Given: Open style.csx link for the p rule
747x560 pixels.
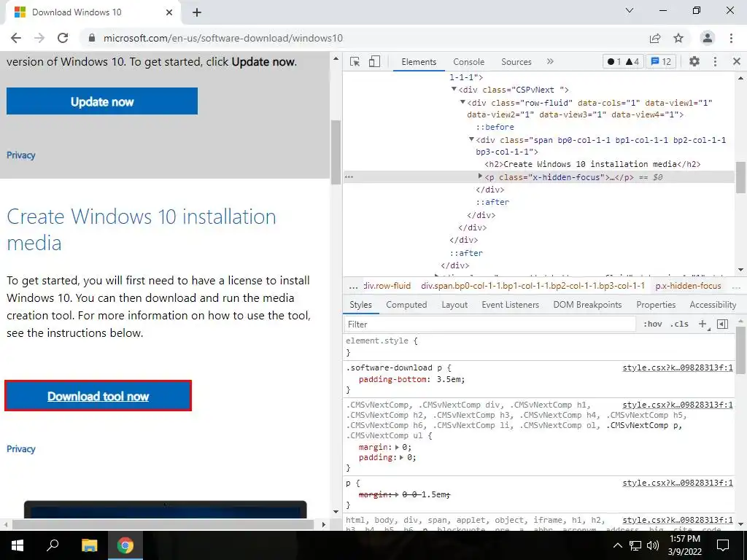Looking at the screenshot, I should (x=678, y=483).
